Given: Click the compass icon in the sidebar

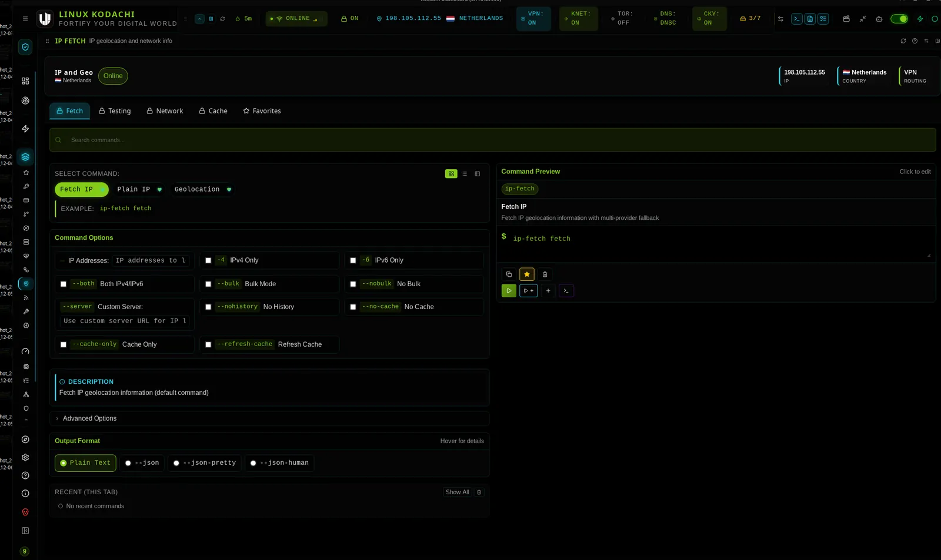Looking at the screenshot, I should [25, 440].
